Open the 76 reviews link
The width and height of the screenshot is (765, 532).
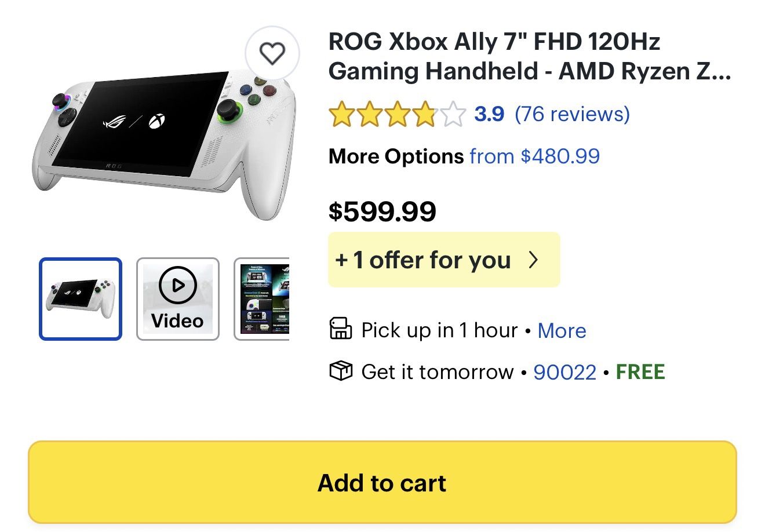point(572,114)
